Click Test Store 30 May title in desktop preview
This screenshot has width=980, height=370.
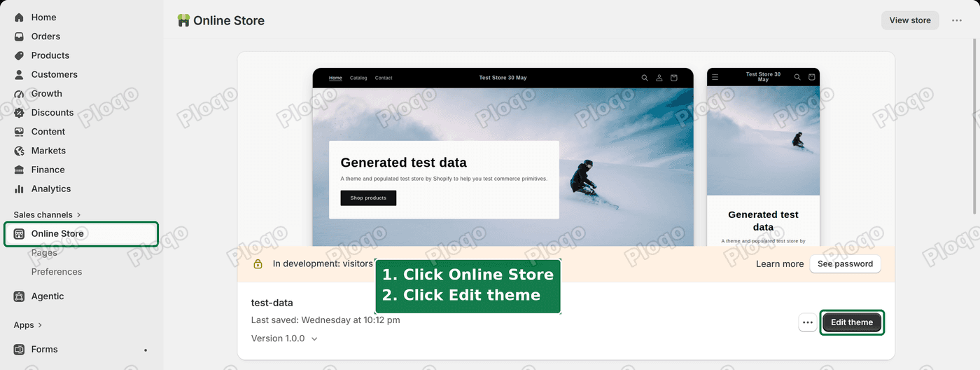(x=503, y=78)
